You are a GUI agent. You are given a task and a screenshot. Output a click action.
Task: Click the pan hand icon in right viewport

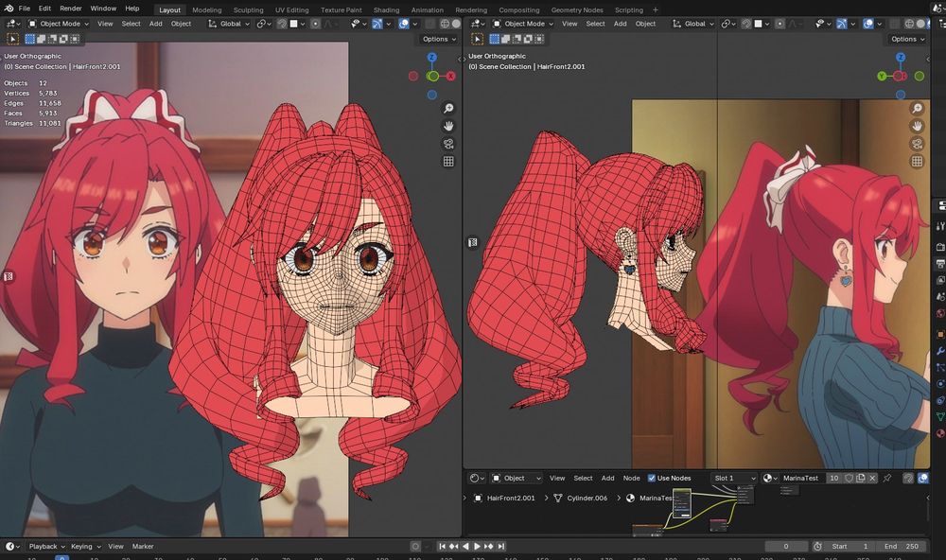pos(917,126)
